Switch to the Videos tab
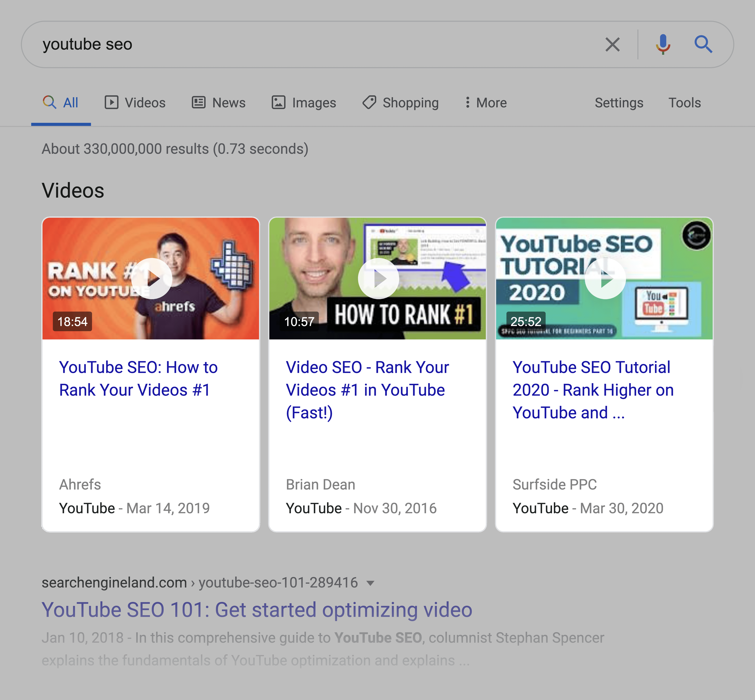Viewport: 755px width, 700px height. click(135, 103)
